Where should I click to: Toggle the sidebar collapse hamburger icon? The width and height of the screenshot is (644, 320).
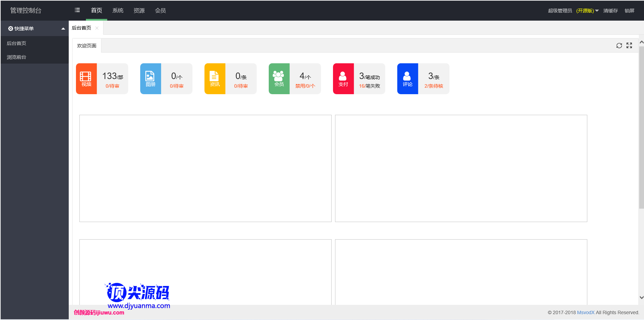pyautogui.click(x=77, y=10)
